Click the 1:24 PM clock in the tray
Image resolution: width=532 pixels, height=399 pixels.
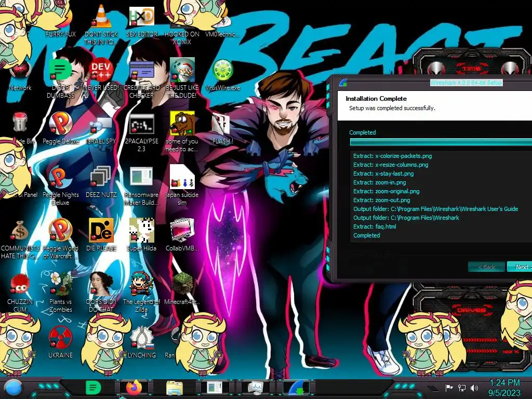point(504,383)
